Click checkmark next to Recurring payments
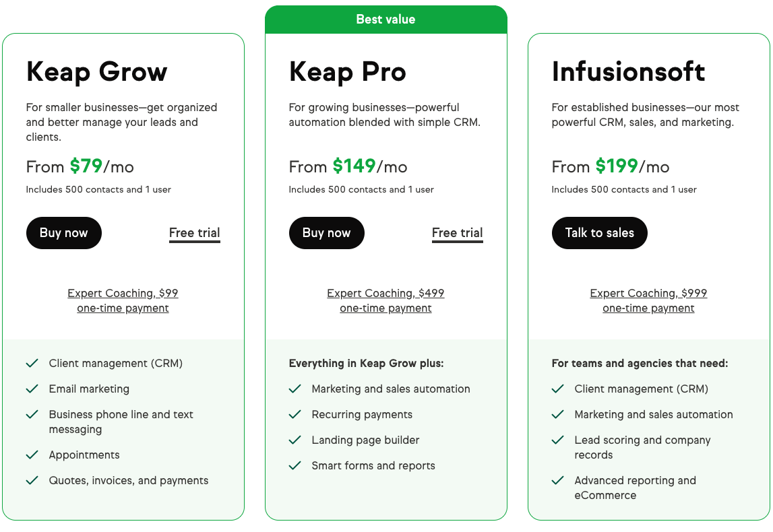Screen dimensions: 773x532 pyautogui.click(x=295, y=415)
